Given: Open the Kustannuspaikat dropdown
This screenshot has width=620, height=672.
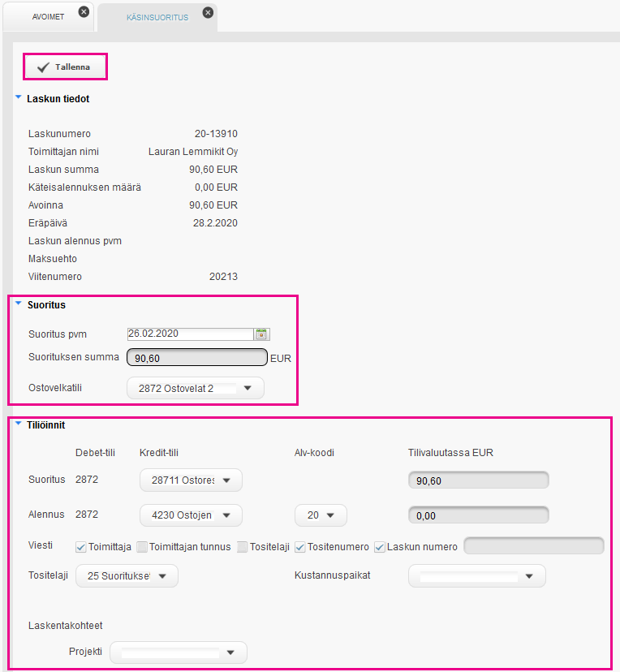Looking at the screenshot, I should pyautogui.click(x=476, y=575).
